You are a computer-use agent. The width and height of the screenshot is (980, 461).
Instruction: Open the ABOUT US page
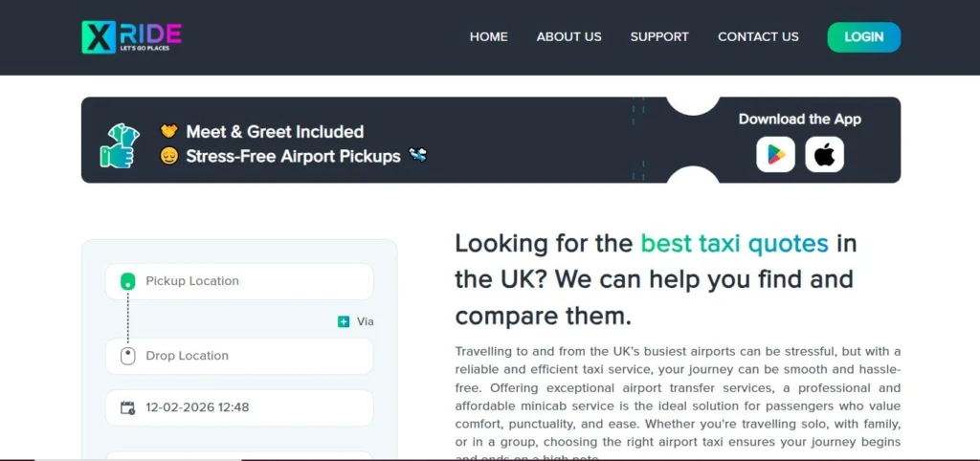(568, 36)
